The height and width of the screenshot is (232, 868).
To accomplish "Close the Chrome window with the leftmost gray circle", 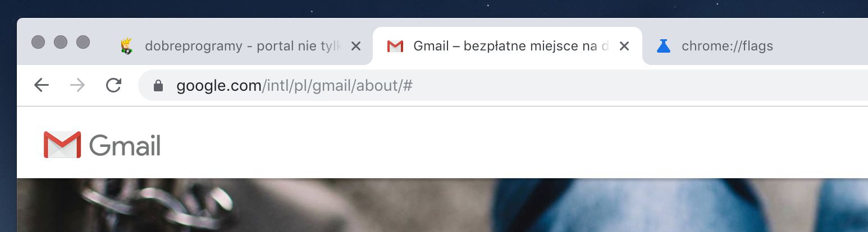I will click(38, 42).
